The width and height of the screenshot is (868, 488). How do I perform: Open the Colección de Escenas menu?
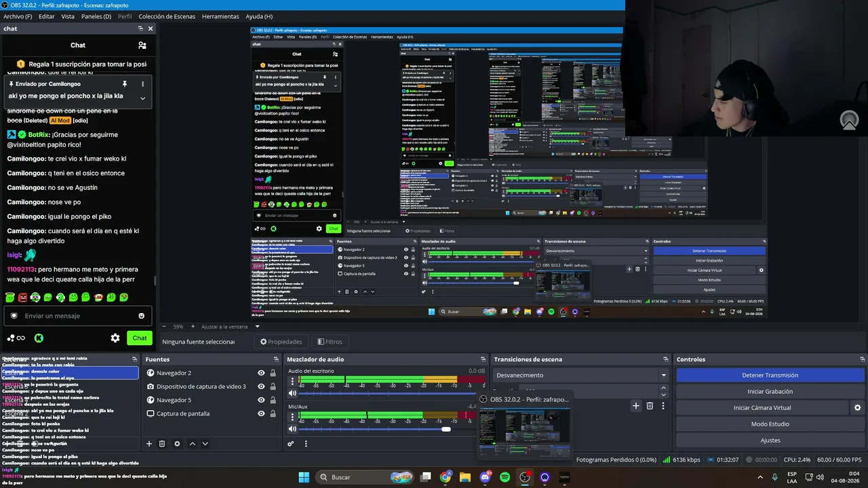(167, 16)
